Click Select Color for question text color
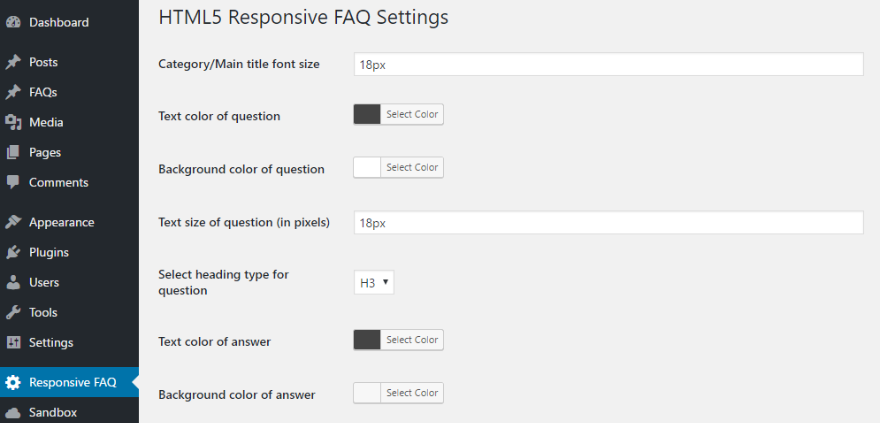The width and height of the screenshot is (880, 423). pyautogui.click(x=412, y=115)
